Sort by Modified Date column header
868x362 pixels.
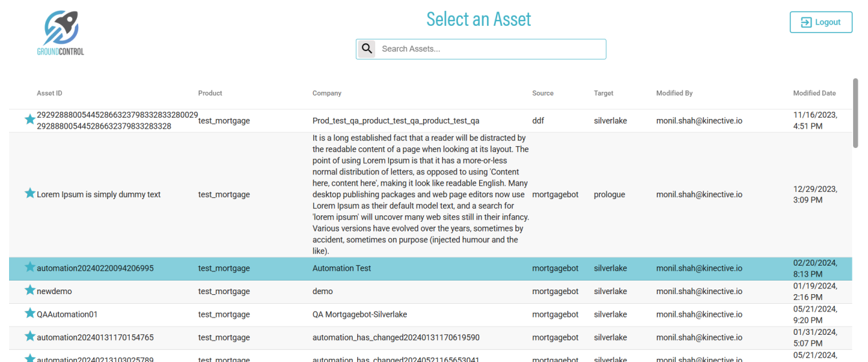point(814,93)
